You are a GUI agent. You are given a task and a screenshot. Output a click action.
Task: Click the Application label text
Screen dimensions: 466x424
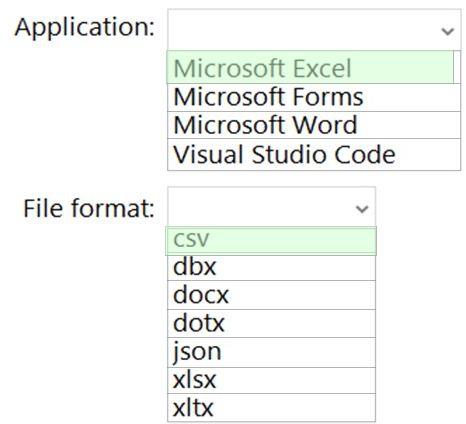click(85, 28)
